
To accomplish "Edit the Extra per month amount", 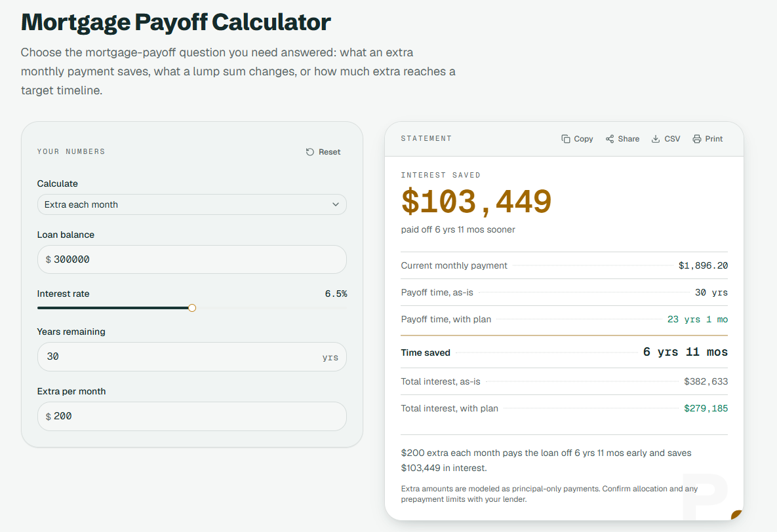I will [191, 416].
